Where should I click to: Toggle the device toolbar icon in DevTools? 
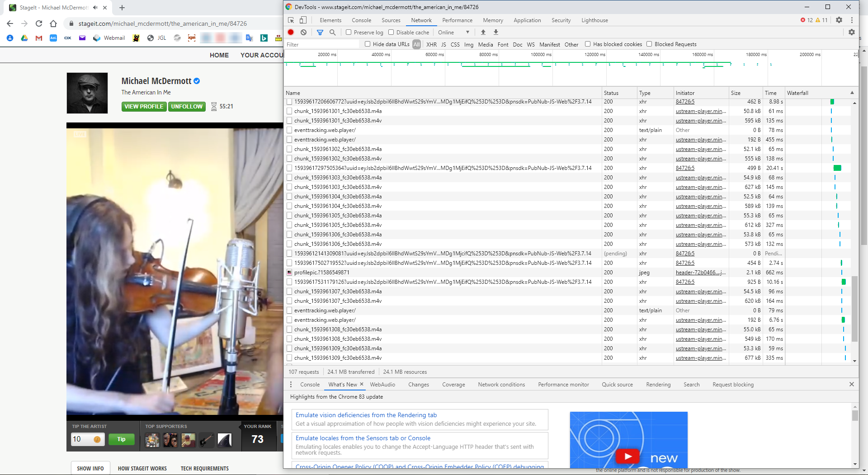[303, 20]
